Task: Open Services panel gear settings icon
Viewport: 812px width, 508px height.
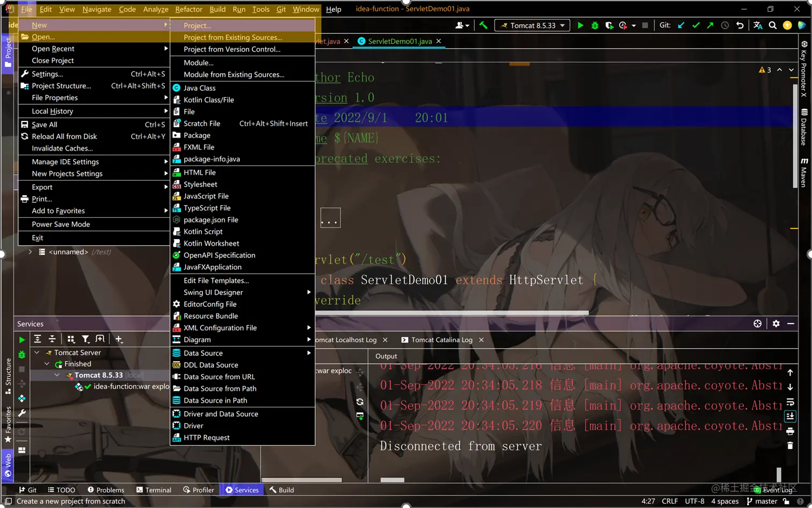Action: pos(776,324)
